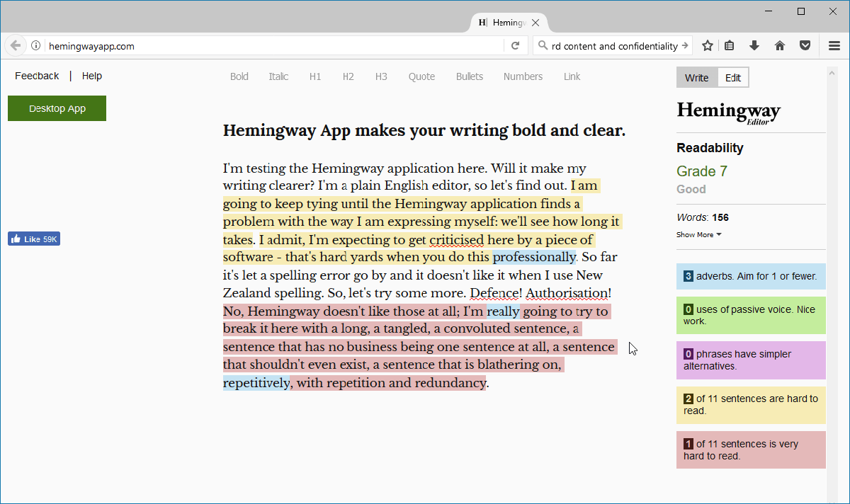Go back with the browser back arrow
The image size is (850, 504).
[x=16, y=46]
